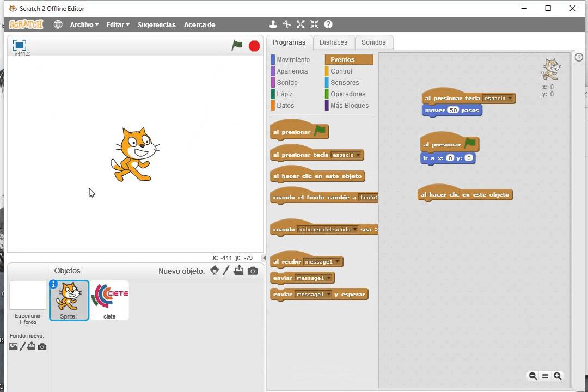Upload backdrop from file

point(32,346)
